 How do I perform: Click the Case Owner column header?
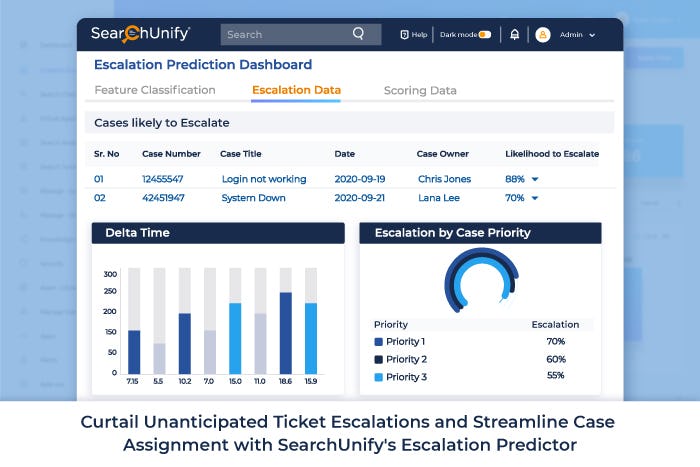click(x=442, y=154)
